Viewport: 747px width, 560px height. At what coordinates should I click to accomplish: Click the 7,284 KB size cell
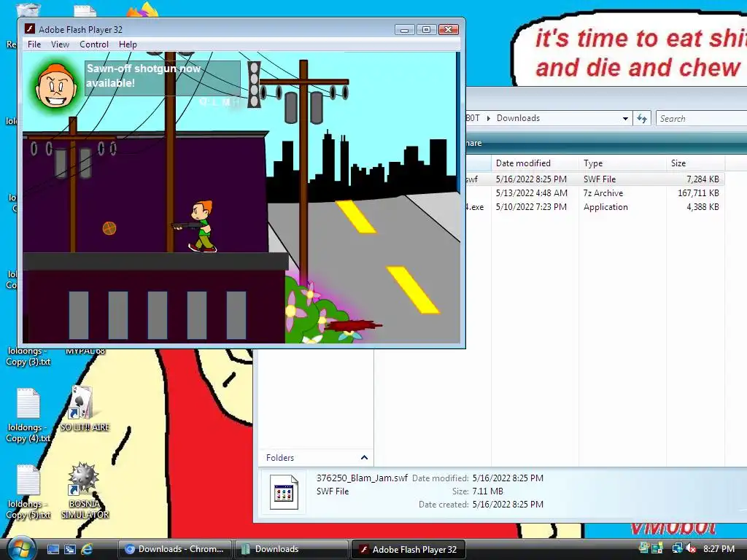point(703,179)
